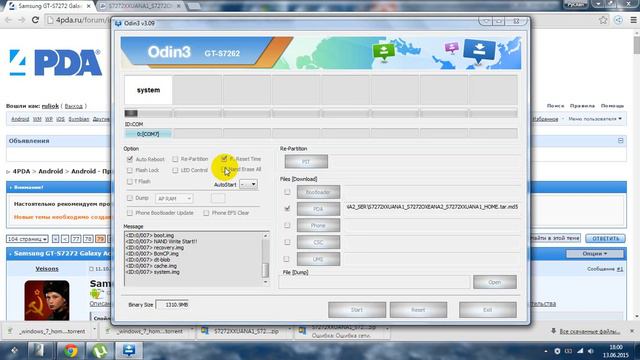The height and width of the screenshot is (360, 640).
Task: Go forward in Chrome browser
Action: coord(22,20)
